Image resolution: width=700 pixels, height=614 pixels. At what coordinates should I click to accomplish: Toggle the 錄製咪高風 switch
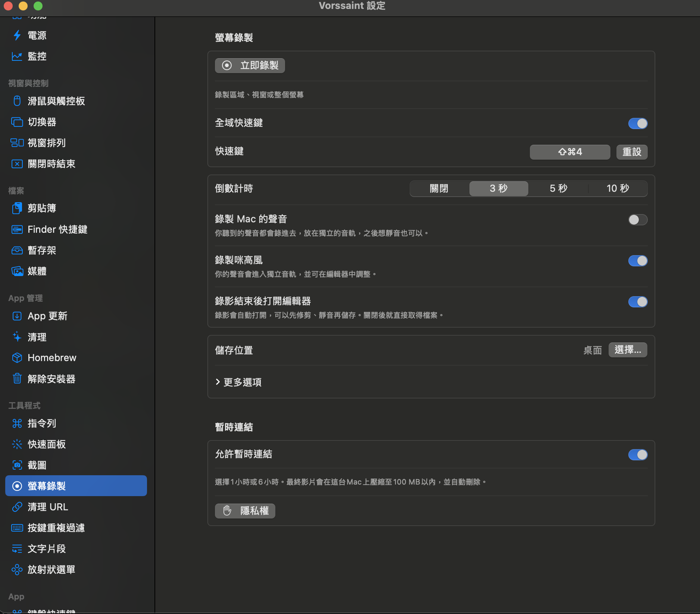[x=638, y=261]
